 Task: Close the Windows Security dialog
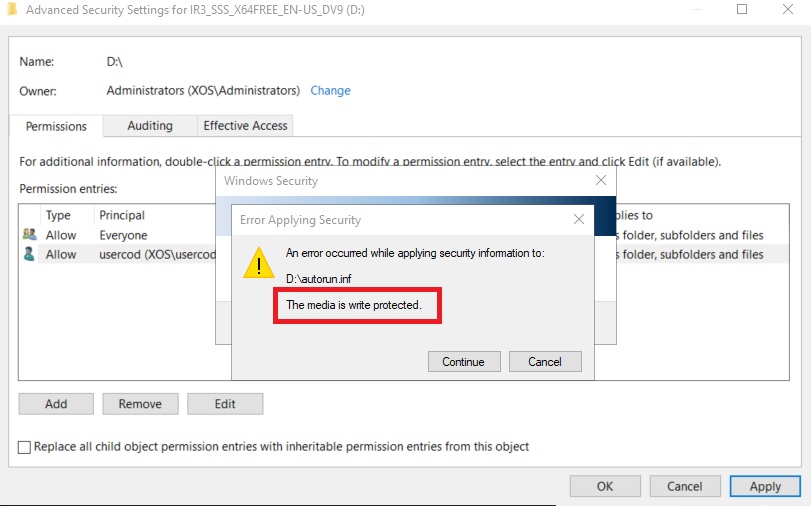click(x=601, y=181)
